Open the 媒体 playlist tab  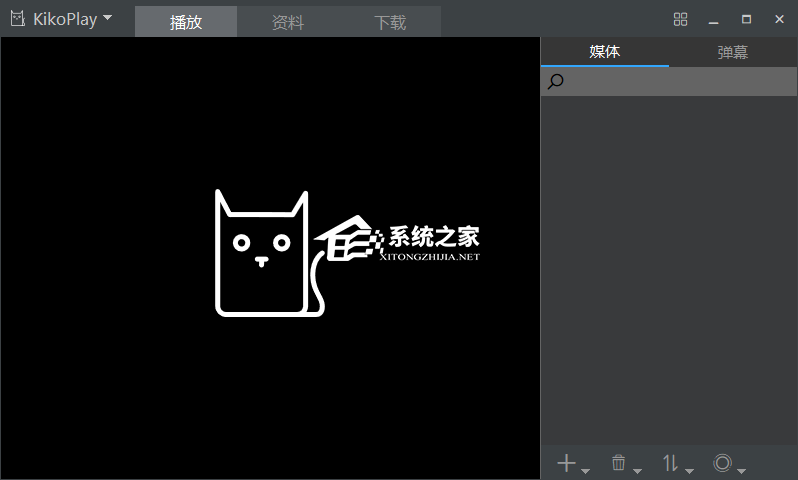coord(605,51)
